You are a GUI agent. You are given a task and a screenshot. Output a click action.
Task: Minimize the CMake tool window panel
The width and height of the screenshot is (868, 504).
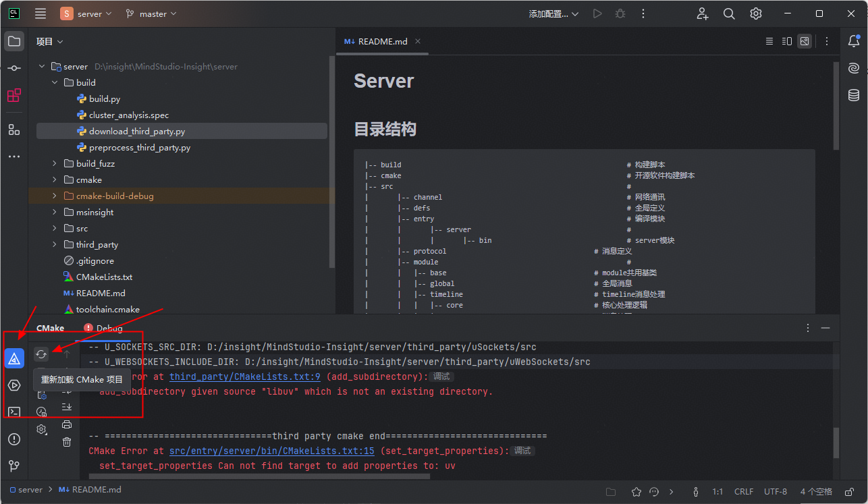pos(825,328)
